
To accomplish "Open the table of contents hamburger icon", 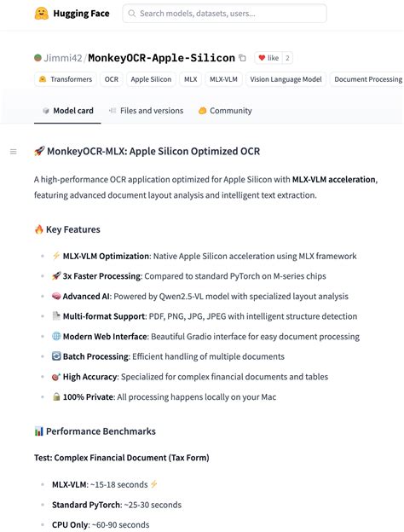I will 14,152.
